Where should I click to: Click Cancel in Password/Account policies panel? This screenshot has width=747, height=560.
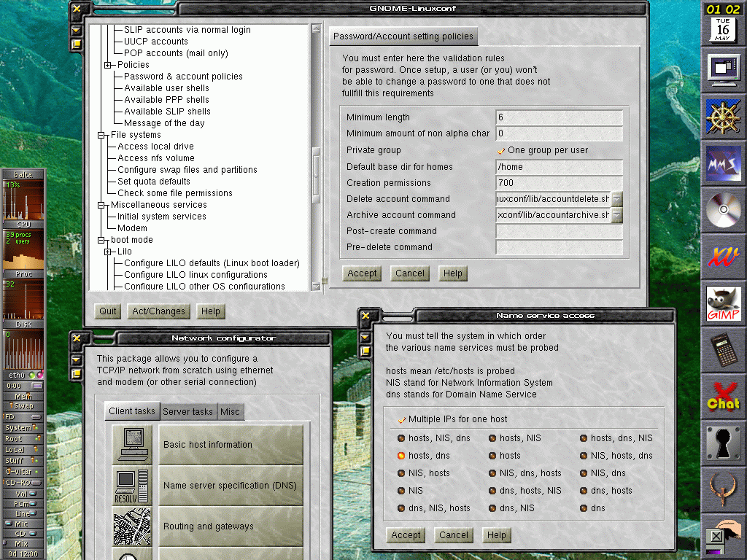[409, 273]
